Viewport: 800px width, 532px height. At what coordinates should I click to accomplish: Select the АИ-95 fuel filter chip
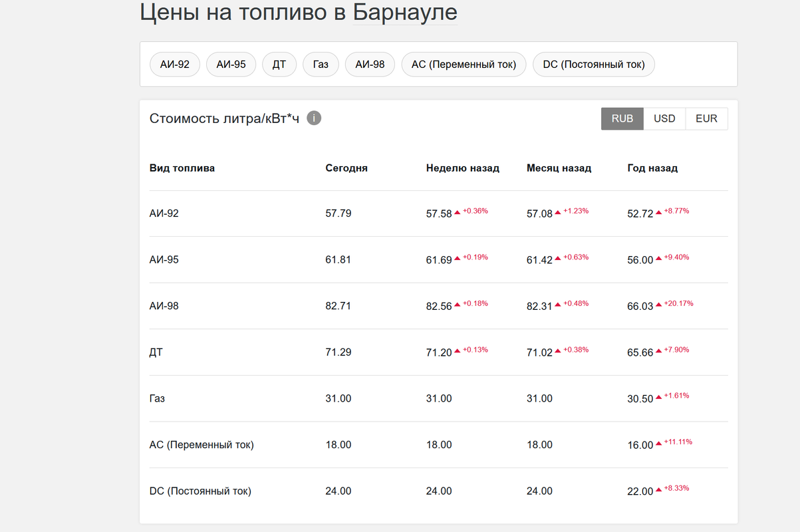(x=231, y=65)
